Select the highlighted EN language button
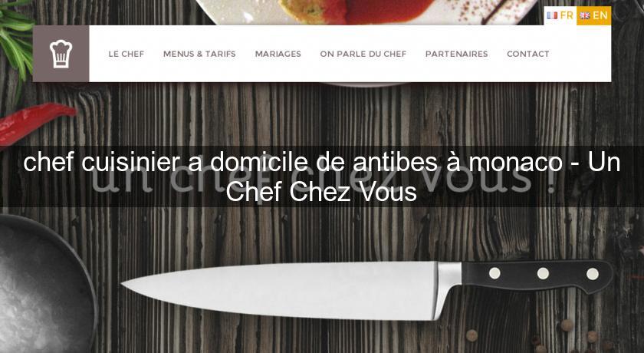 pos(594,15)
